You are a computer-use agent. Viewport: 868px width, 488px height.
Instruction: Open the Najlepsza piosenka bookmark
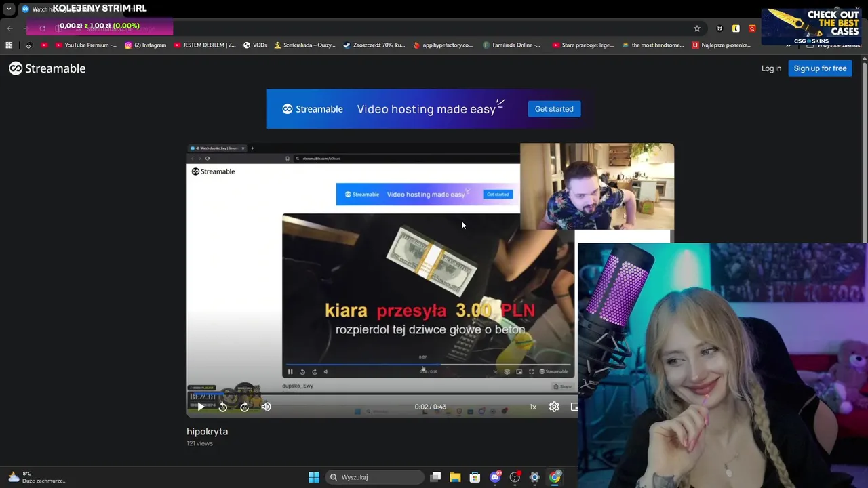(722, 45)
